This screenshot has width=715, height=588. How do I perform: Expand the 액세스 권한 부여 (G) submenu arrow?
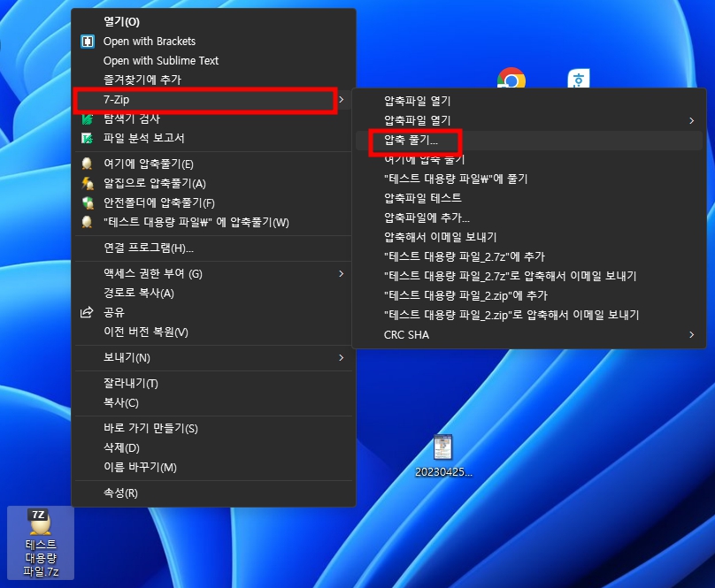tap(341, 273)
